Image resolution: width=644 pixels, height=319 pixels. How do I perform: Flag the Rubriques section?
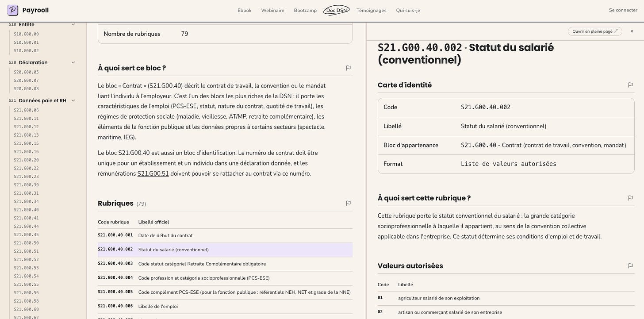[x=349, y=203]
